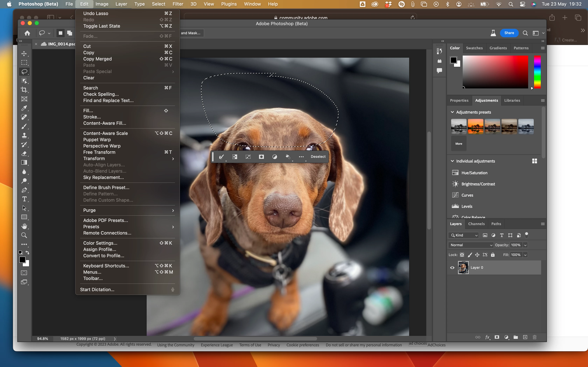Click the delete layer trash icon
The width and height of the screenshot is (588, 367).
pyautogui.click(x=535, y=337)
